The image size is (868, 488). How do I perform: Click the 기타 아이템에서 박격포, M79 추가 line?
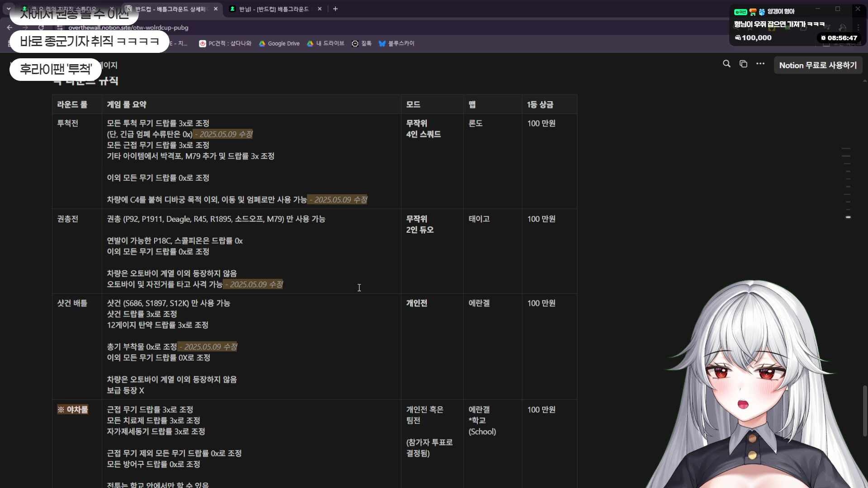[191, 156]
